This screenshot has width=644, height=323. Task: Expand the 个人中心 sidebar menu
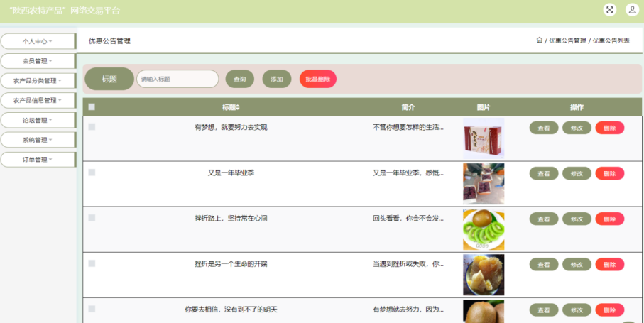38,41
